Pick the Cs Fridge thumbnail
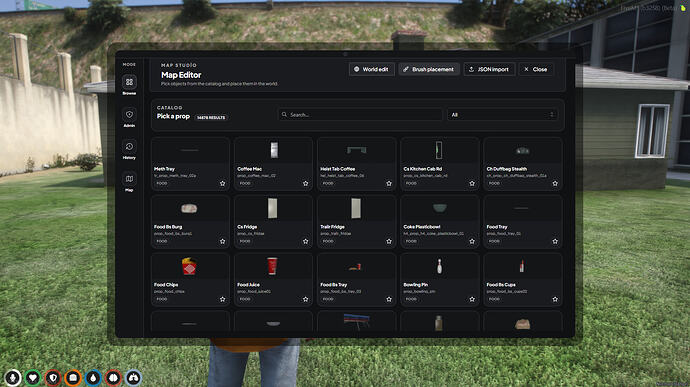 coord(273,208)
